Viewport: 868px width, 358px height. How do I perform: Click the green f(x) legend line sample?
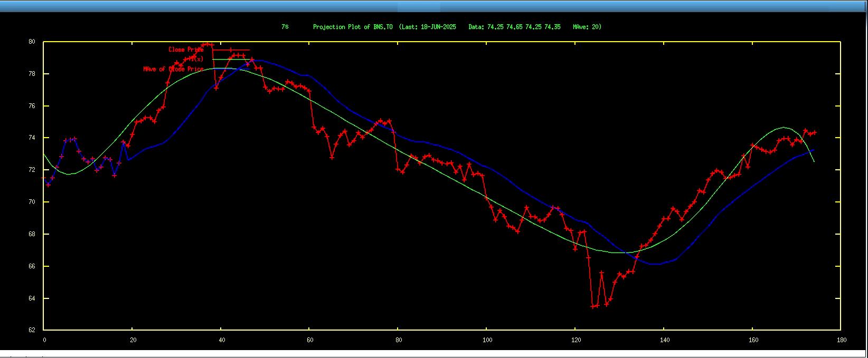pos(231,60)
